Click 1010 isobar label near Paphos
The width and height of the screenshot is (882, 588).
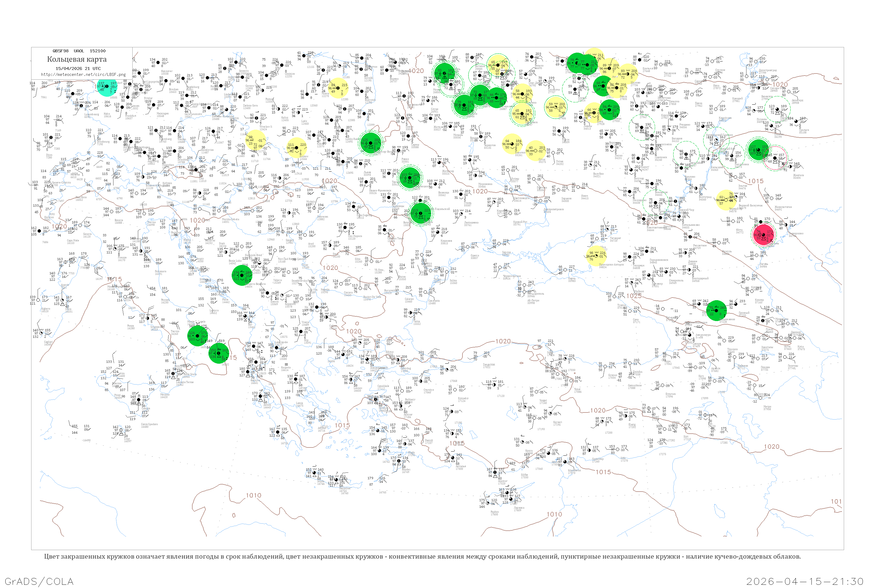(554, 514)
